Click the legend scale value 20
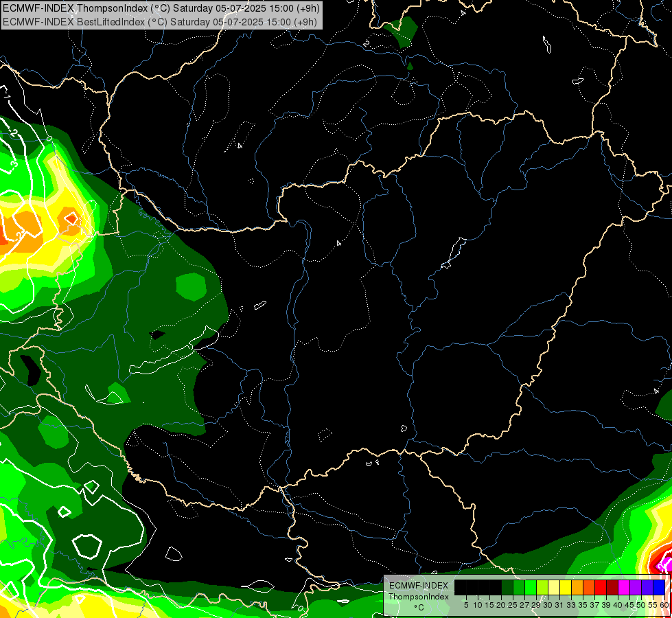The image size is (672, 618). pyautogui.click(x=501, y=605)
